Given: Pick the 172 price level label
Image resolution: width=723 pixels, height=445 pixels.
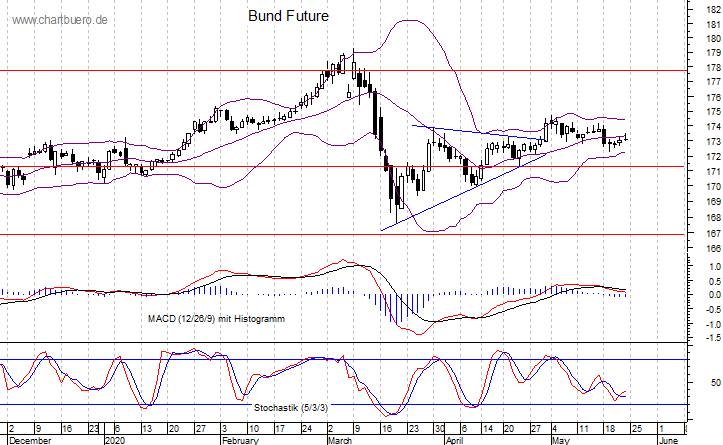Looking at the screenshot, I should 713,157.
